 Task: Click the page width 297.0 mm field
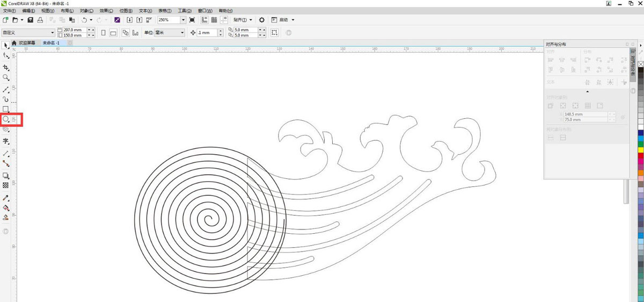(x=73, y=30)
